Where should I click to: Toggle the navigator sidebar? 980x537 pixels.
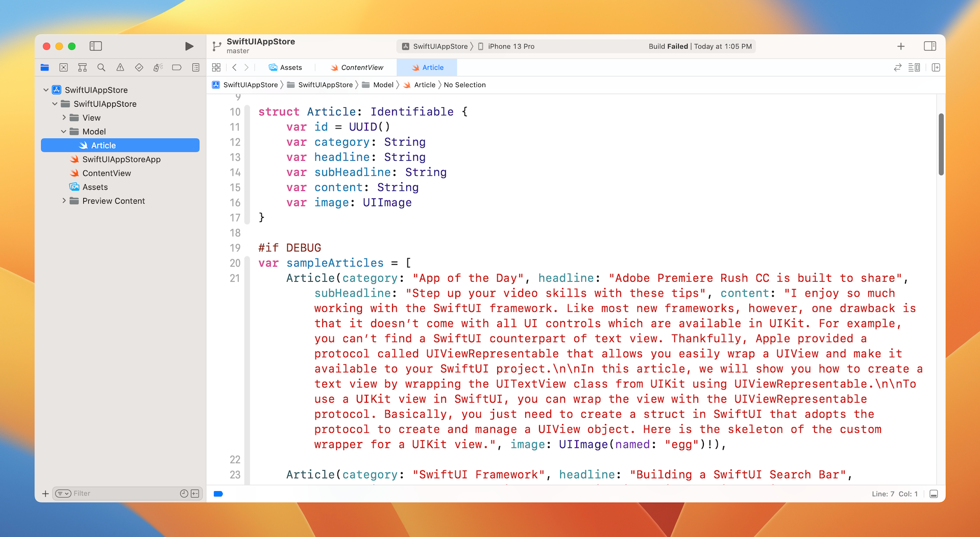[95, 46]
